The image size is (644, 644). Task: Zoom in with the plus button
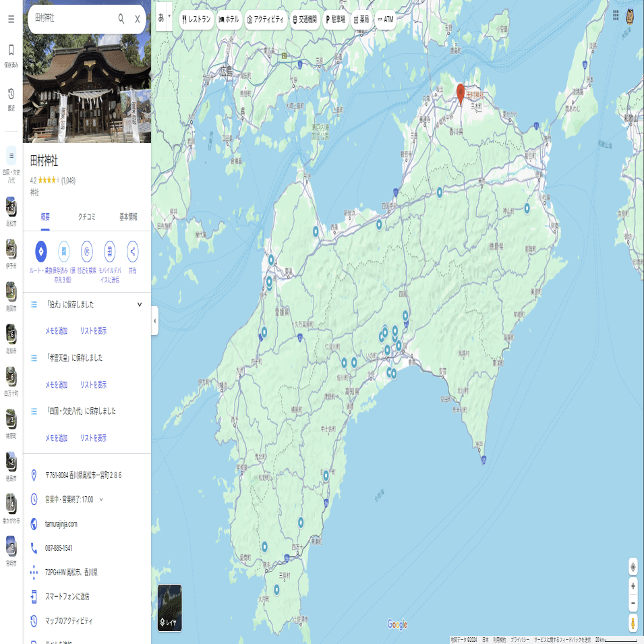coord(633,586)
